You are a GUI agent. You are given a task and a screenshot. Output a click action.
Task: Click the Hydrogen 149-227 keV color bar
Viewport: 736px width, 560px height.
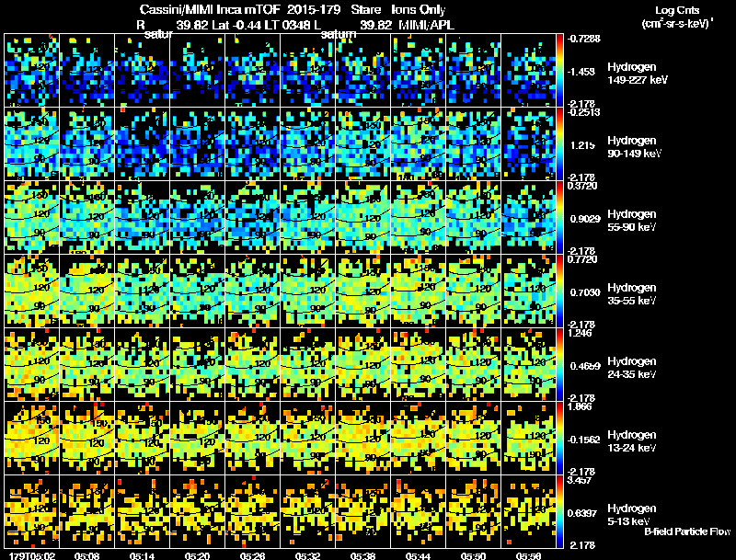[x=559, y=71]
